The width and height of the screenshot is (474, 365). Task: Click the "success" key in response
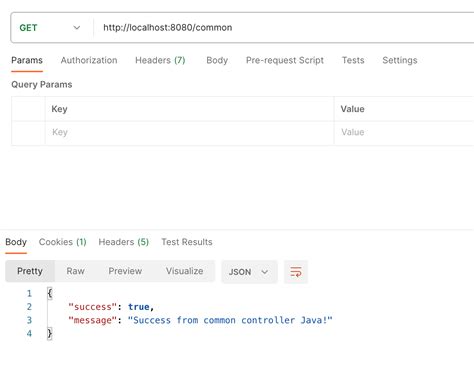click(x=92, y=307)
